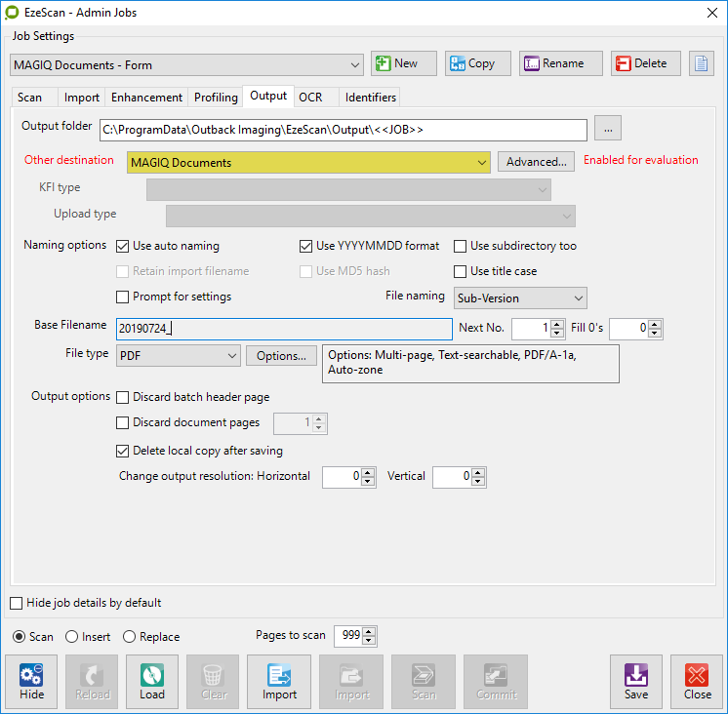The width and height of the screenshot is (728, 714).
Task: Click the Base Filename text field
Action: coord(283,329)
